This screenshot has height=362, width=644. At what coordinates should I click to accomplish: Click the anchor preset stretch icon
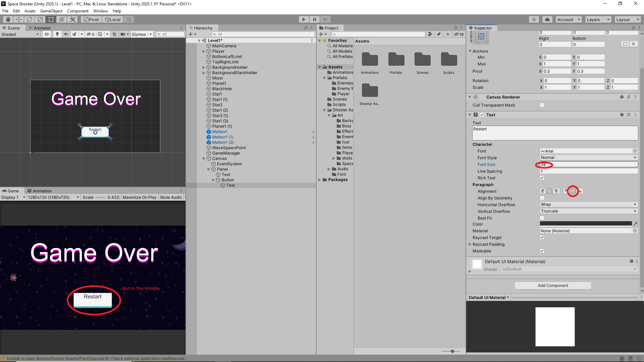tap(481, 37)
